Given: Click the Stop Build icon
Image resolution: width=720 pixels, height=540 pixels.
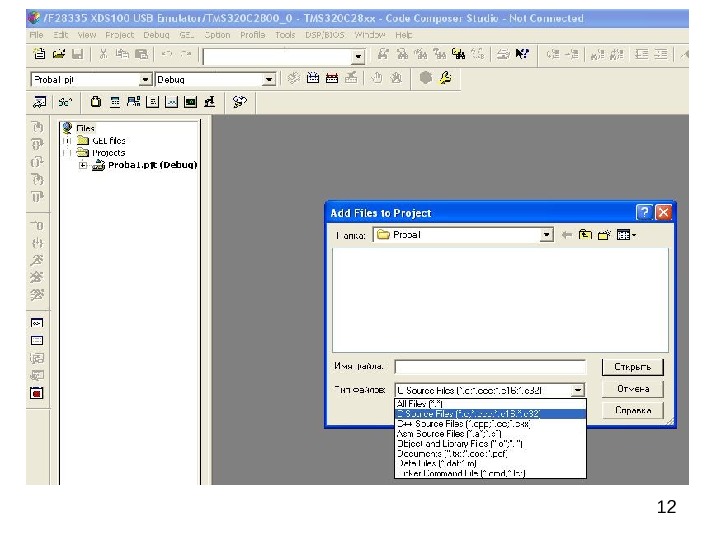Looking at the screenshot, I should click(351, 78).
